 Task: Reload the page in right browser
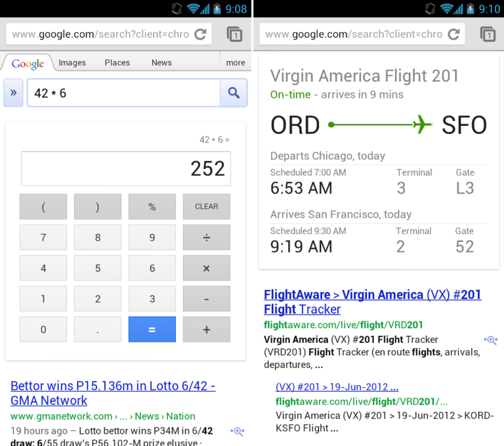click(453, 34)
